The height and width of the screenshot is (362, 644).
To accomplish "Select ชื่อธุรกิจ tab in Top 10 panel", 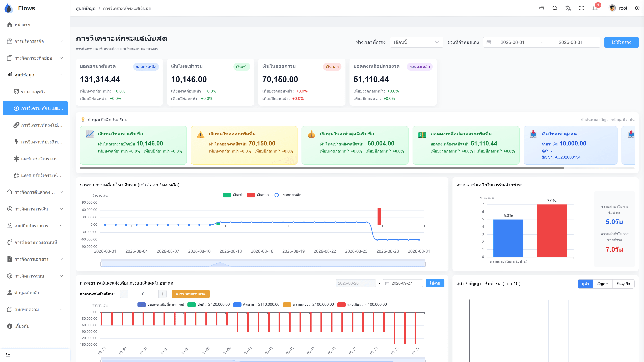I will [623, 284].
